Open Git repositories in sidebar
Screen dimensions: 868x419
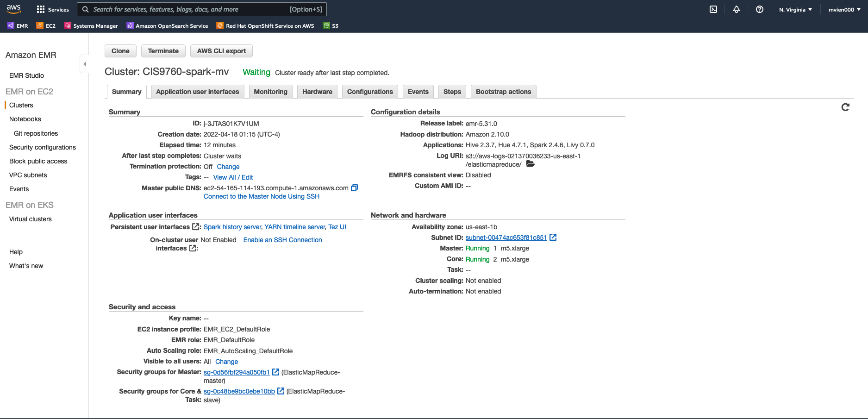point(36,133)
